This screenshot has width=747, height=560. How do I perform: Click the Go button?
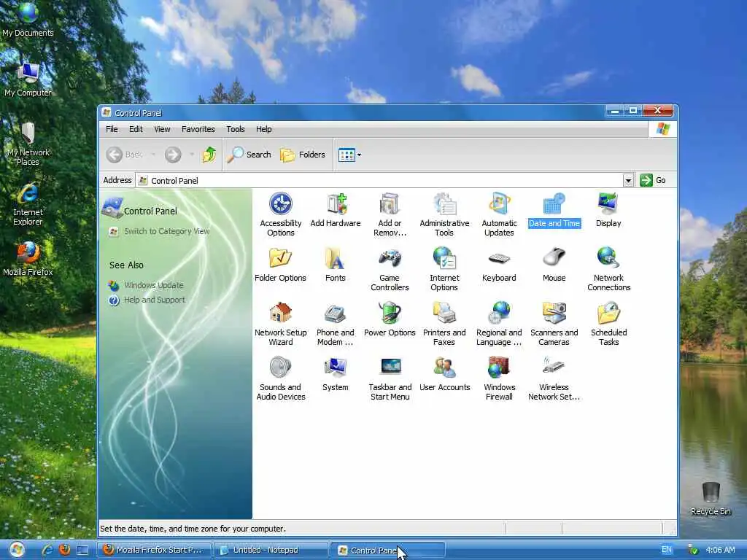click(x=653, y=180)
